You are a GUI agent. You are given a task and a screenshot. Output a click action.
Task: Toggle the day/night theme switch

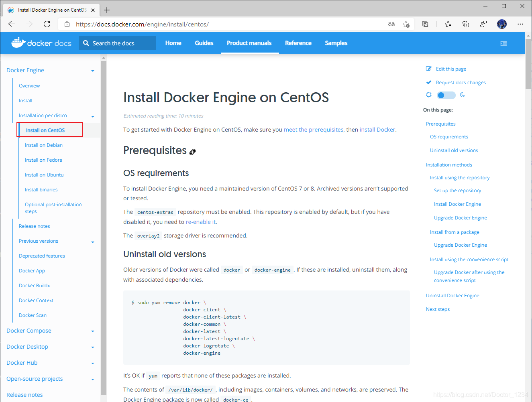tap(446, 95)
